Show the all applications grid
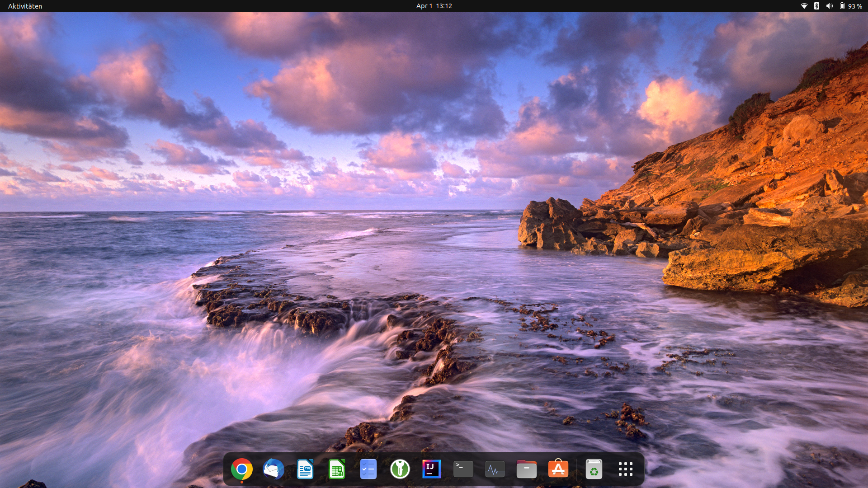The image size is (868, 488). [x=626, y=469]
